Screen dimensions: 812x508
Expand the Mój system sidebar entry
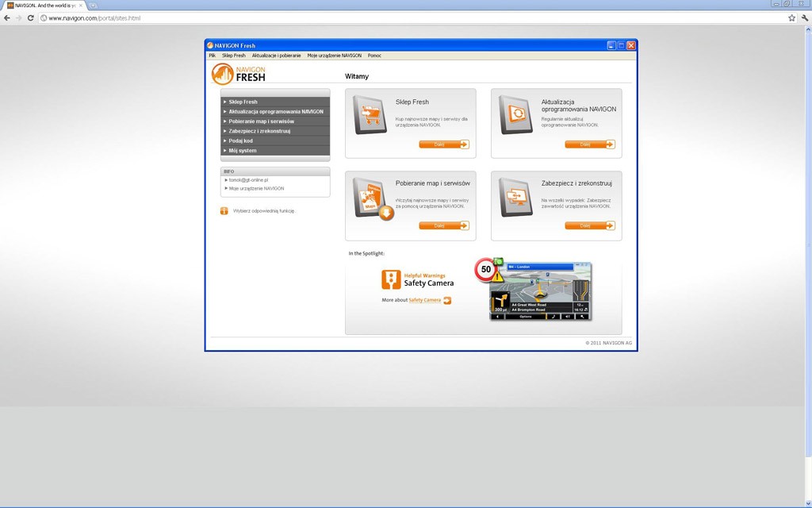[x=242, y=150]
